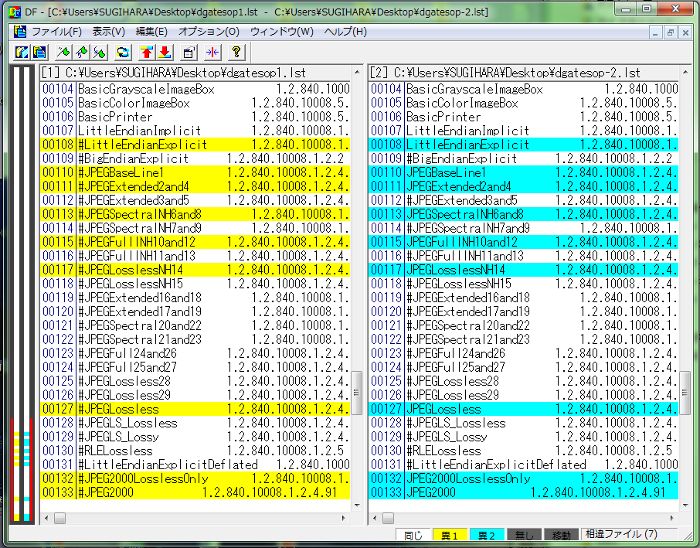Open the ヘルプ(H) menu
Image resolution: width=700 pixels, height=548 pixels.
[x=345, y=32]
